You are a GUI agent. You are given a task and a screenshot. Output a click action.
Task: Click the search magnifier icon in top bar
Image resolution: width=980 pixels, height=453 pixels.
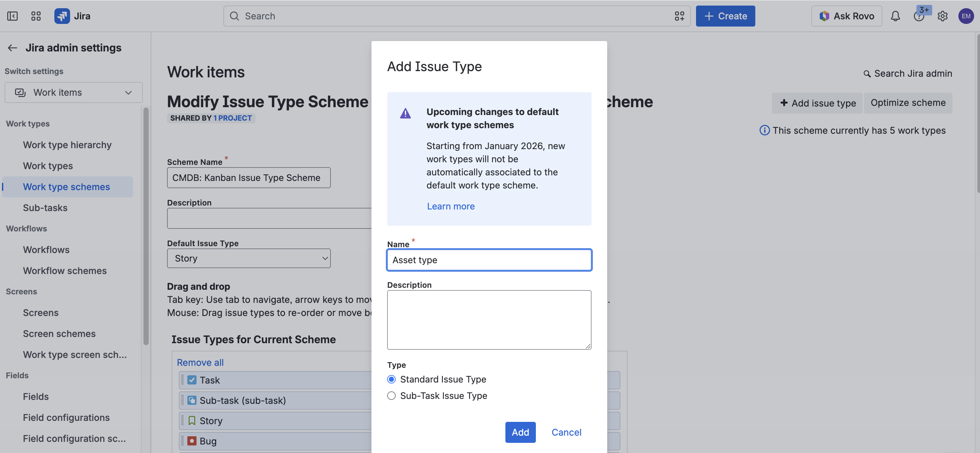tap(234, 16)
